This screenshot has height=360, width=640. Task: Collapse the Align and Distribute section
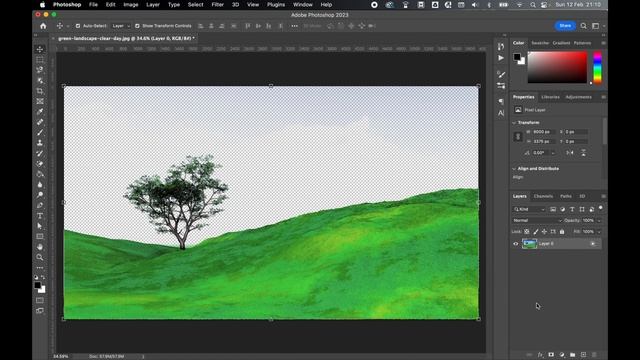[514, 169]
